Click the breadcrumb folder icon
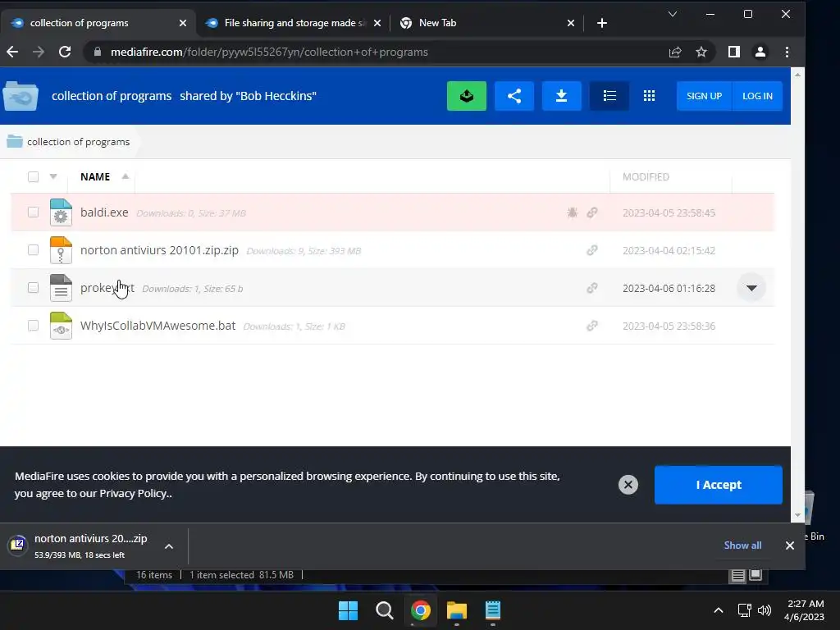The image size is (840, 630). (15, 141)
